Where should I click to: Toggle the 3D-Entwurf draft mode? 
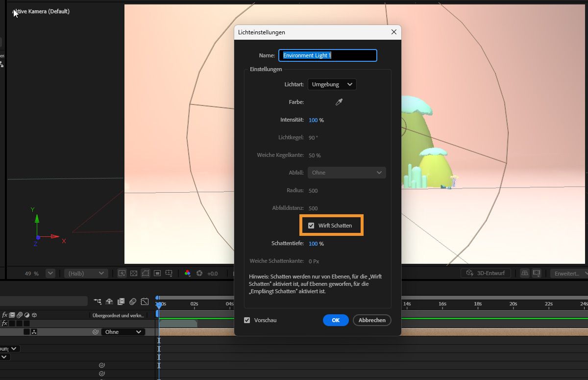(x=486, y=273)
